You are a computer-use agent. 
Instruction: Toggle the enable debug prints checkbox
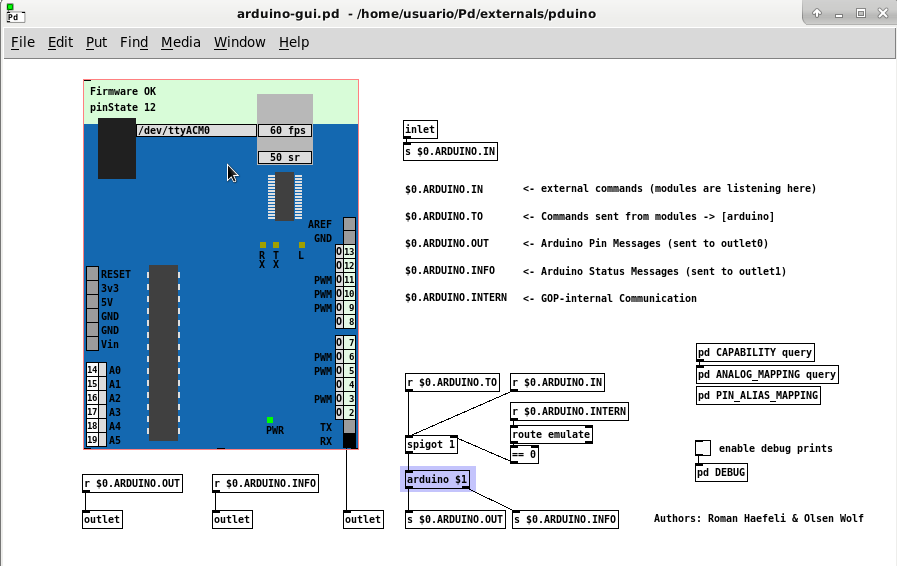(703, 449)
